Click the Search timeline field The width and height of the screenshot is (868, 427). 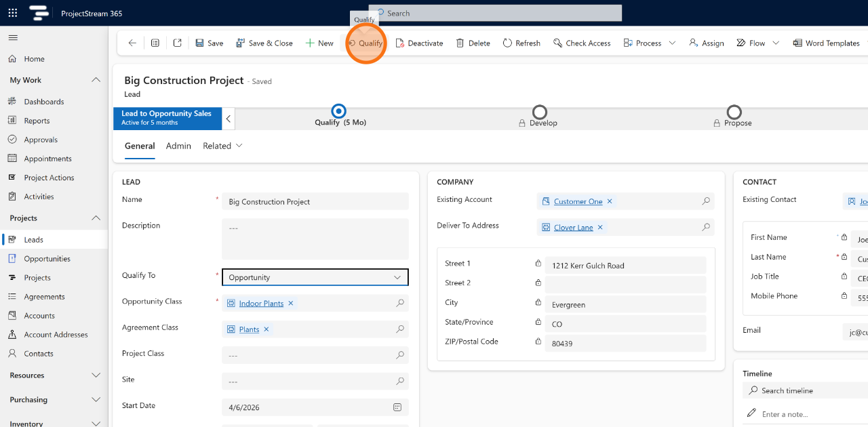807,390
